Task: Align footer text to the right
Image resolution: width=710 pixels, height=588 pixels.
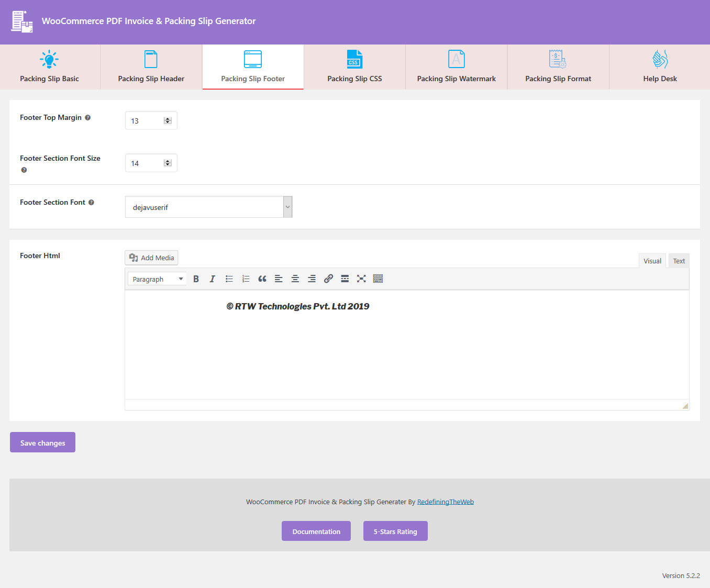Action: click(312, 279)
